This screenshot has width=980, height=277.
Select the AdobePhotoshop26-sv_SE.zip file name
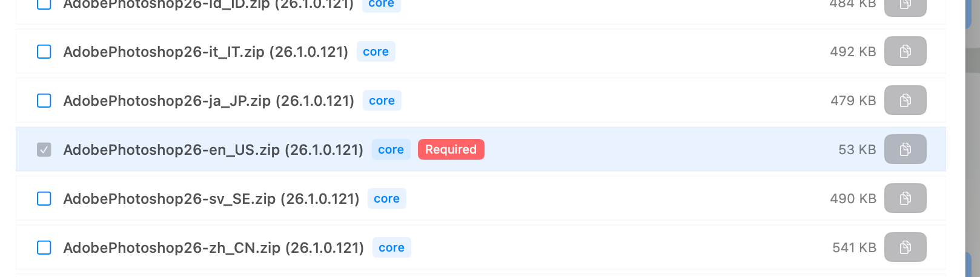pyautogui.click(x=211, y=198)
